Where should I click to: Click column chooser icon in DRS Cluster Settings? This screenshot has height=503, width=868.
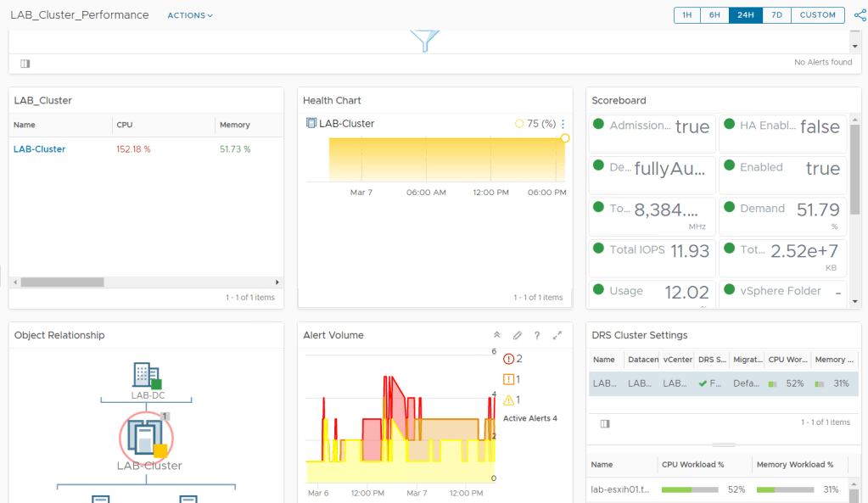pyautogui.click(x=604, y=423)
